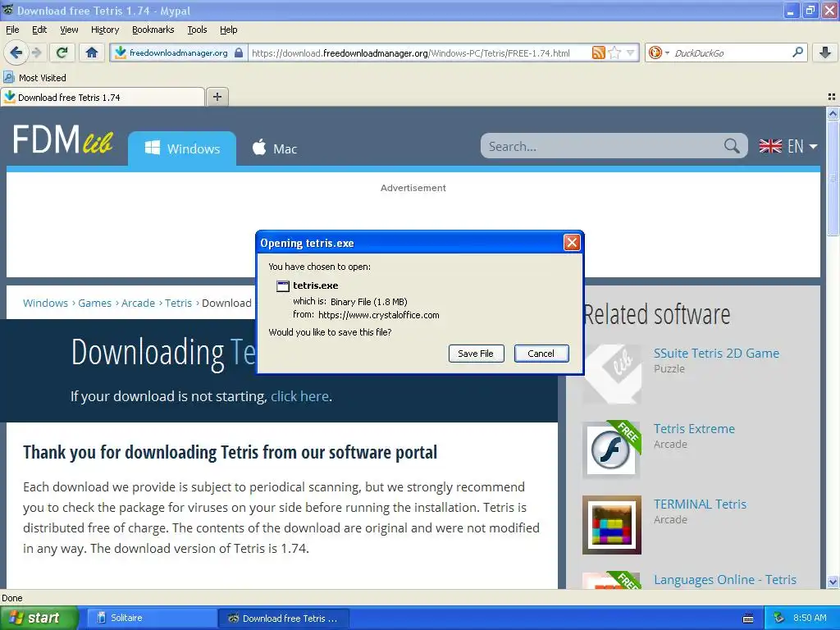Click the Save File button
Screen dimensions: 840x630
click(476, 354)
